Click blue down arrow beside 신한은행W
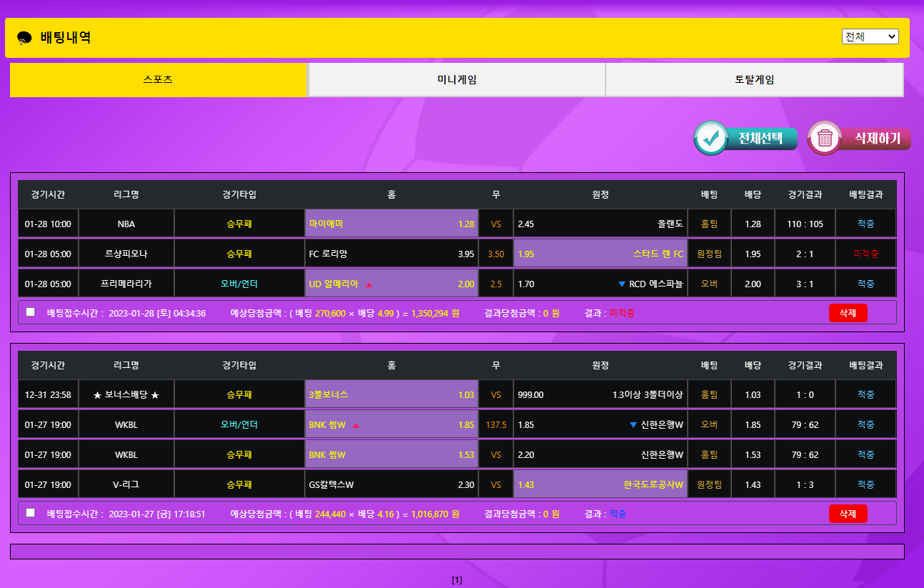Screen dimensions: 924x588 [x=633, y=425]
